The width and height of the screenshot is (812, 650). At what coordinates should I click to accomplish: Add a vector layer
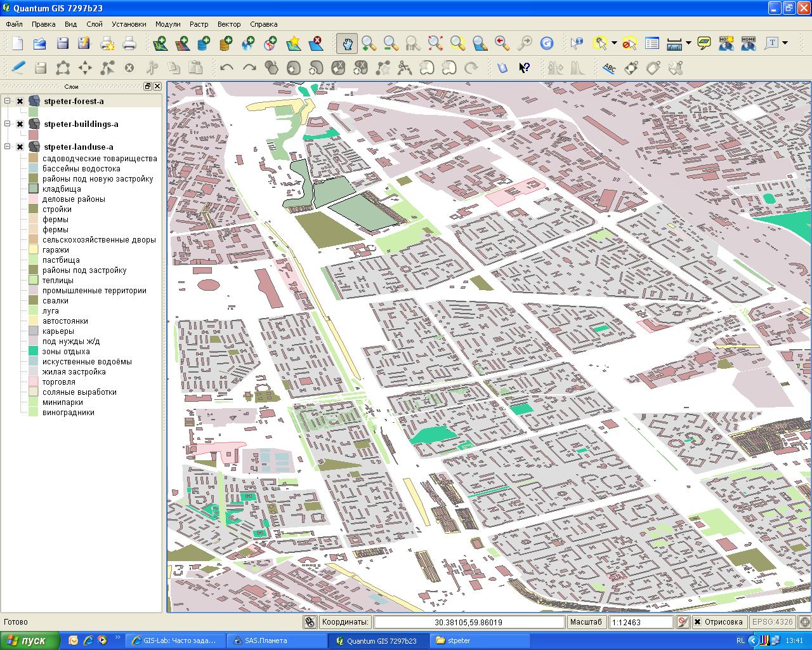pyautogui.click(x=160, y=43)
